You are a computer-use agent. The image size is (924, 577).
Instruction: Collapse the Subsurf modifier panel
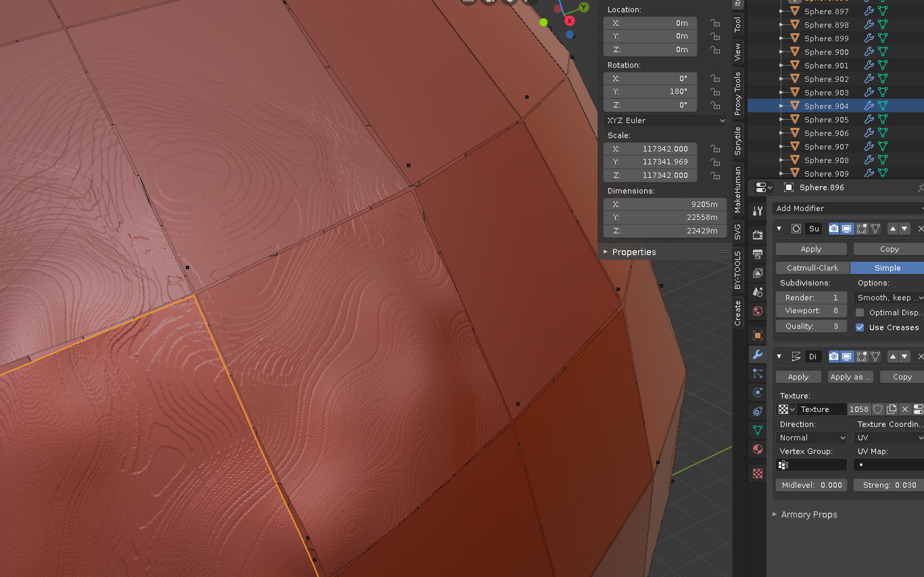click(x=779, y=229)
